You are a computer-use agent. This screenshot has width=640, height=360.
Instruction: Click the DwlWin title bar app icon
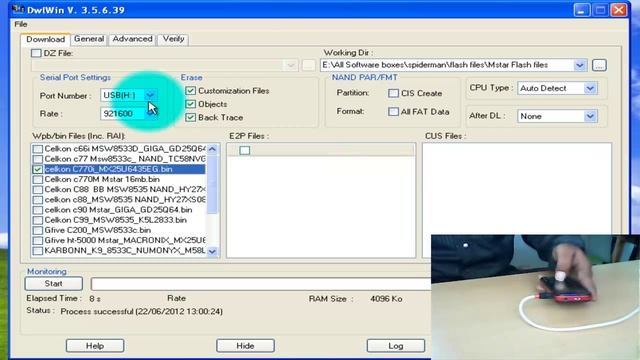tap(18, 9)
